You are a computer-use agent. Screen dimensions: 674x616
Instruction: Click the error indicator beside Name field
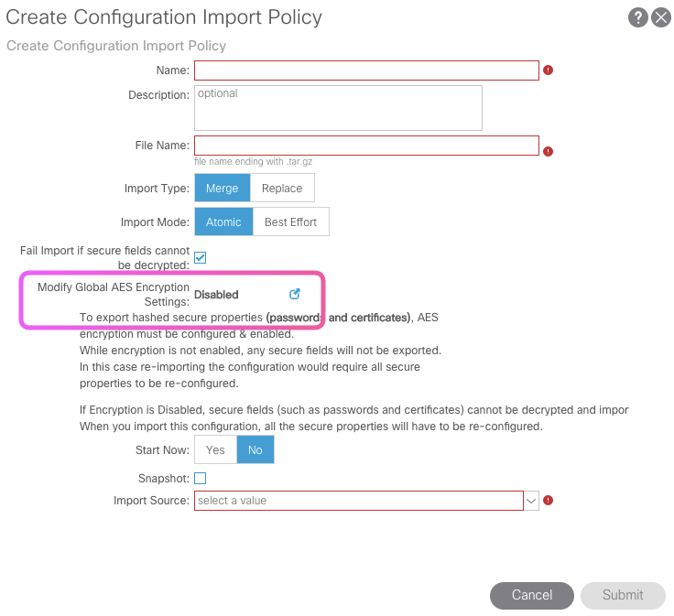click(x=549, y=70)
